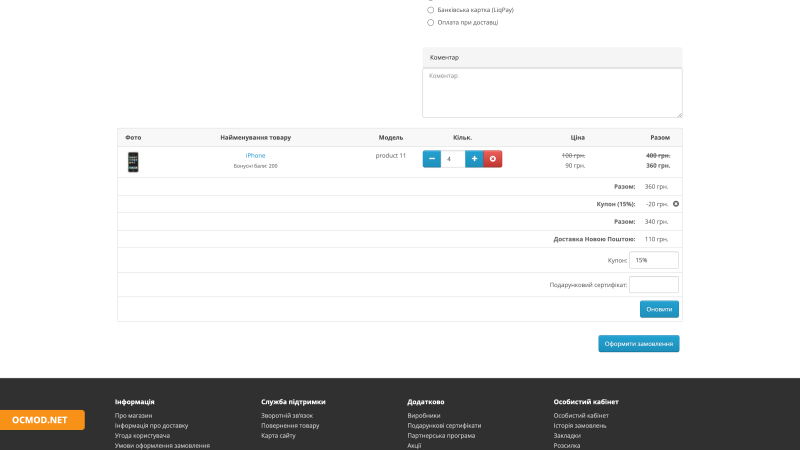800x450 pixels.
Task: Click inside the Коментар text area
Action: coord(552,93)
